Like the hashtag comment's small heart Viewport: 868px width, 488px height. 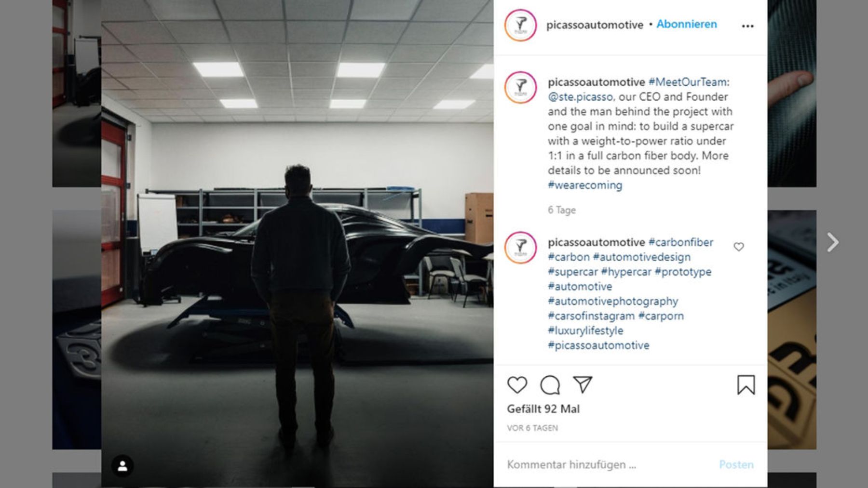[x=738, y=247]
